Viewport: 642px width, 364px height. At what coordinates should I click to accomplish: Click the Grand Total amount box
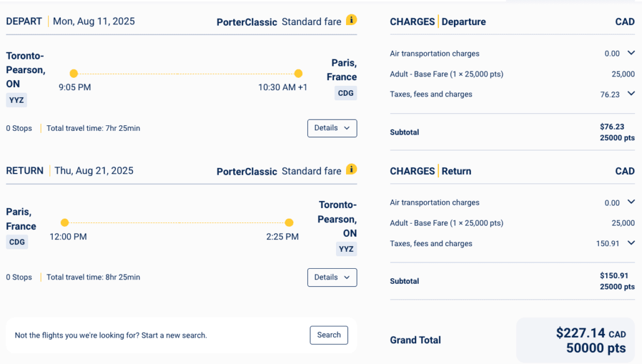tap(575, 340)
